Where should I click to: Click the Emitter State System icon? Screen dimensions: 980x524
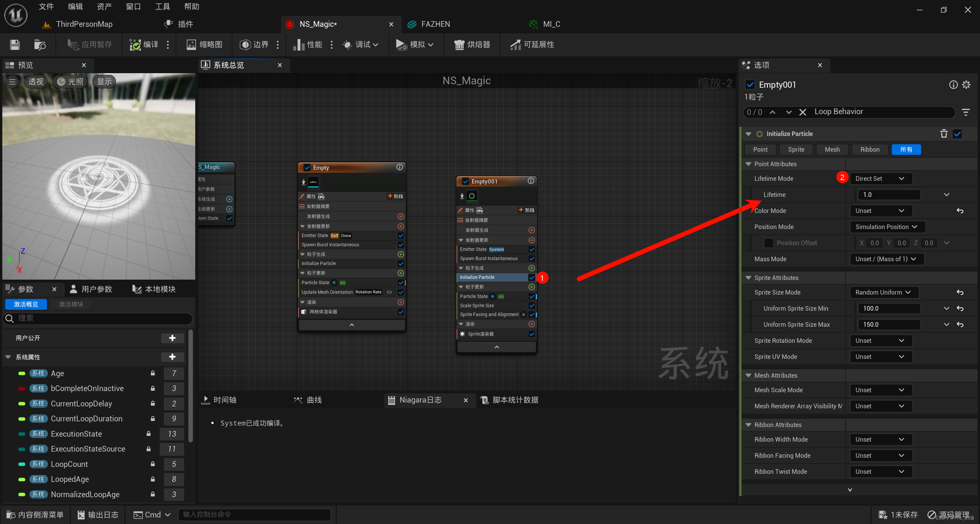498,249
